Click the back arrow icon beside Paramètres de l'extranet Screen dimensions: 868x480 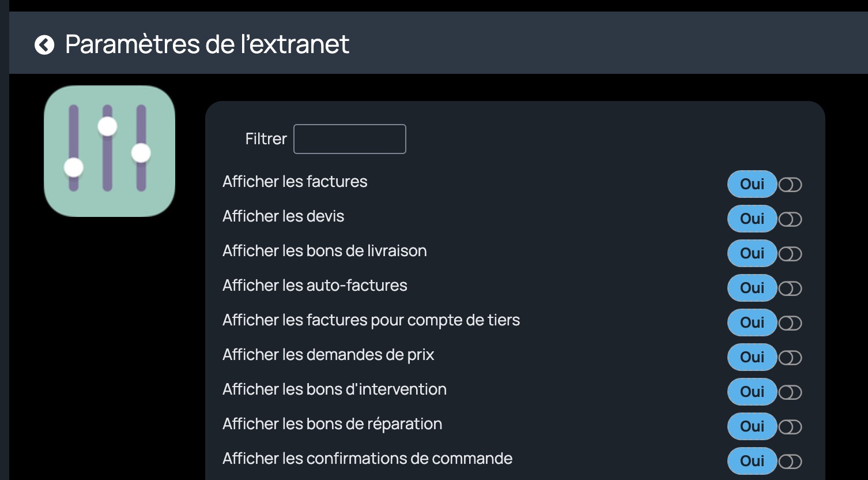[x=44, y=44]
